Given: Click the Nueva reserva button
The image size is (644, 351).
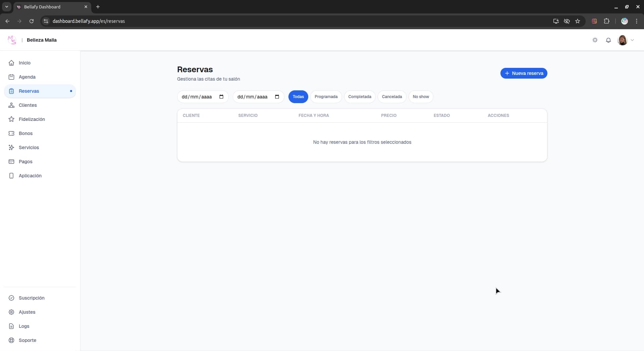Looking at the screenshot, I should [524, 73].
